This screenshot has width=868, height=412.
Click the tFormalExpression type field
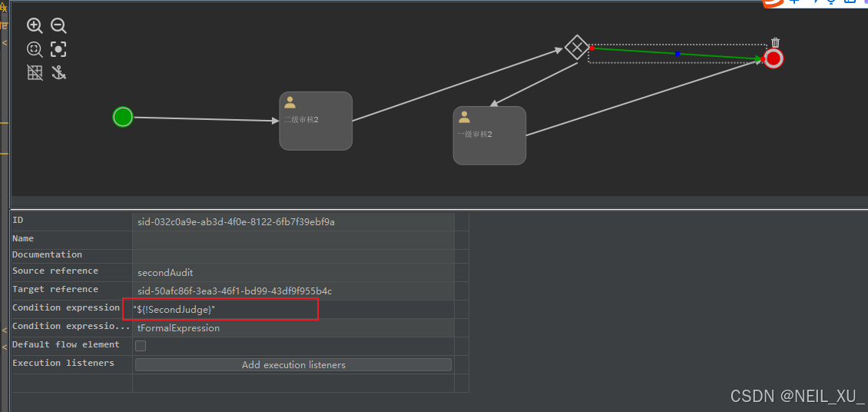[293, 328]
